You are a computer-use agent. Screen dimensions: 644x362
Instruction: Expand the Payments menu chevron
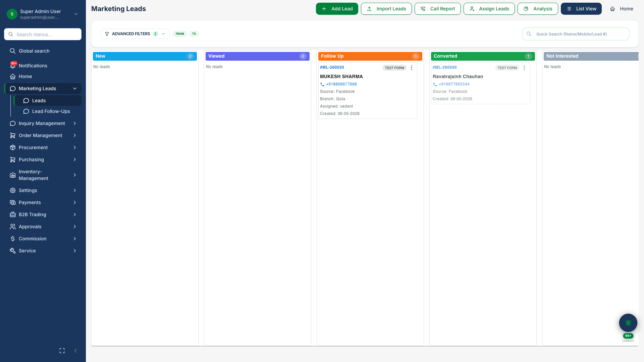coord(75,202)
